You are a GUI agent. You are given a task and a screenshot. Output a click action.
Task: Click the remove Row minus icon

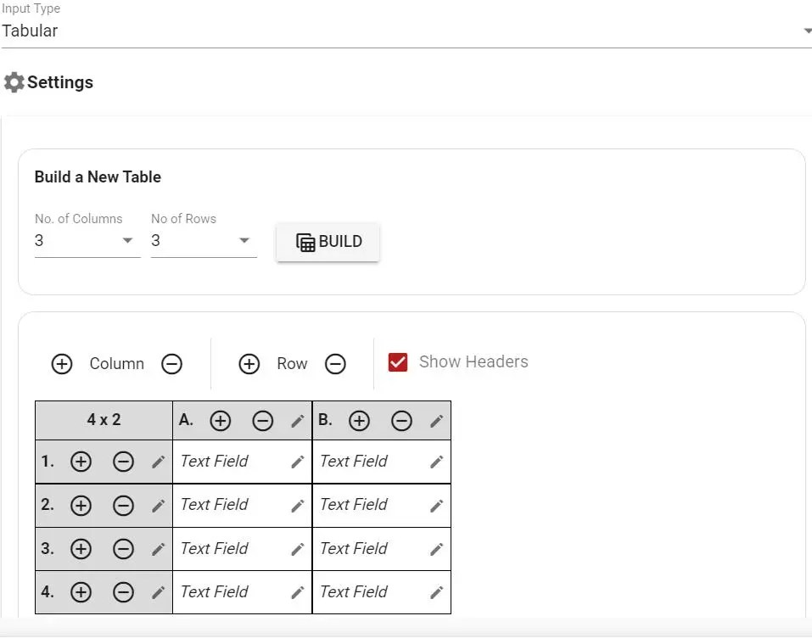(335, 363)
